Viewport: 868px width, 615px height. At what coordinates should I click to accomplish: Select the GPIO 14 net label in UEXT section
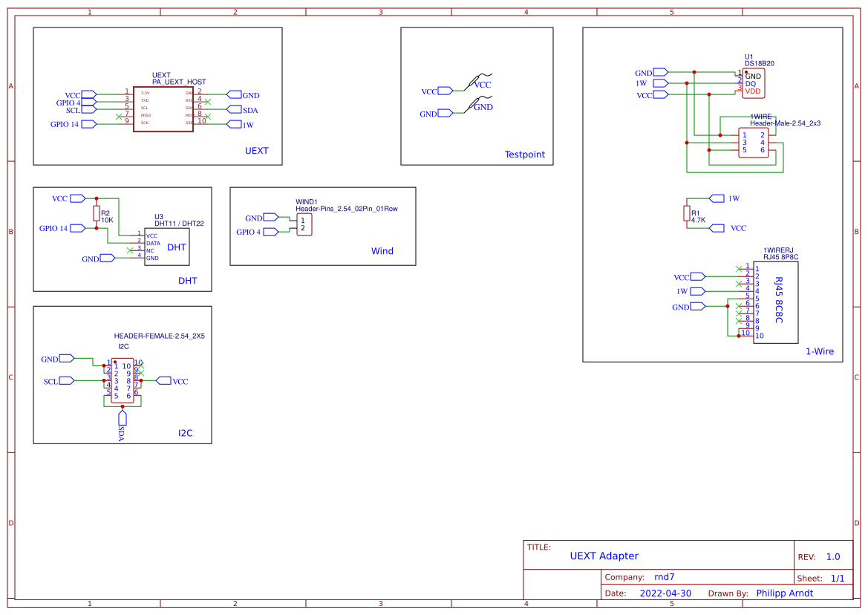coord(64,123)
